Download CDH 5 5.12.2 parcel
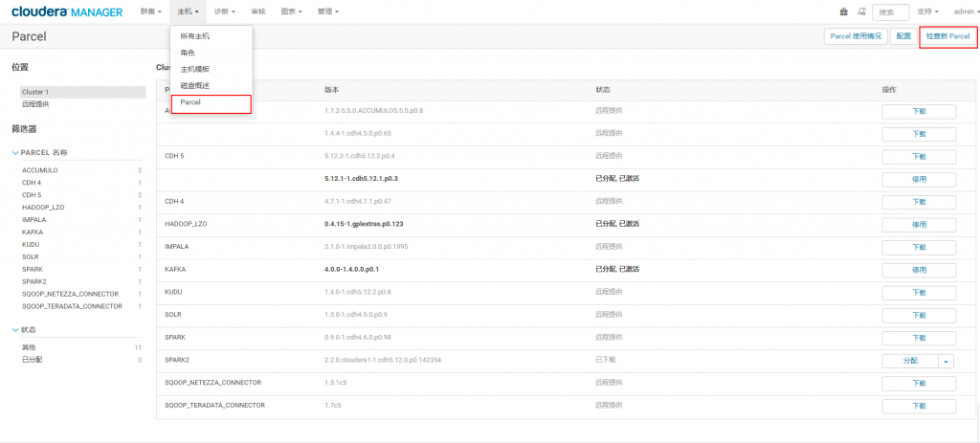Image resolution: width=980 pixels, height=443 pixels. [x=919, y=157]
